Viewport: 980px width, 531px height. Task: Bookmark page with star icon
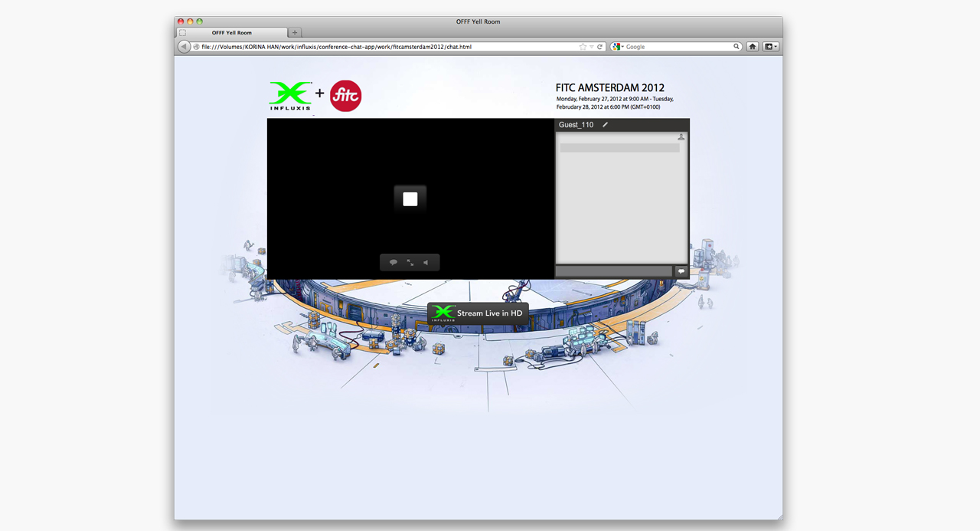(x=583, y=47)
